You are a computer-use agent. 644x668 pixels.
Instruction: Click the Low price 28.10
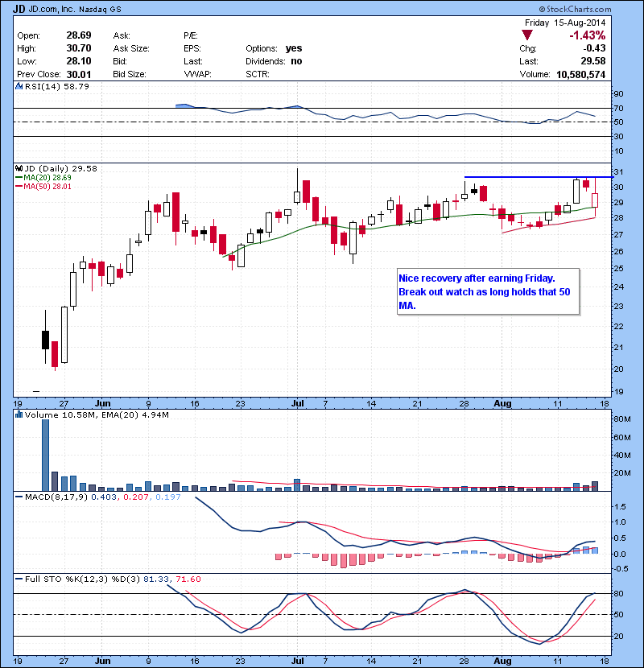point(79,61)
